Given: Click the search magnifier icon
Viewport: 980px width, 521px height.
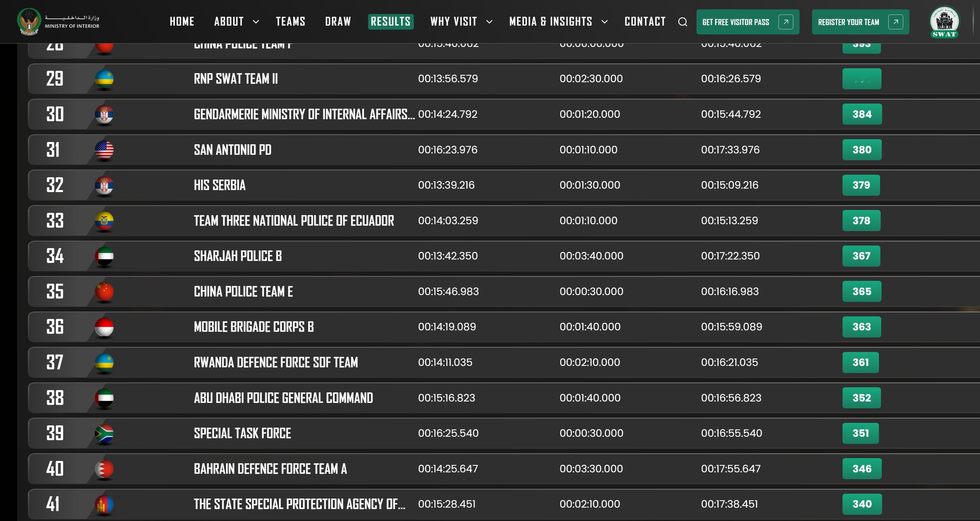Looking at the screenshot, I should coord(683,22).
